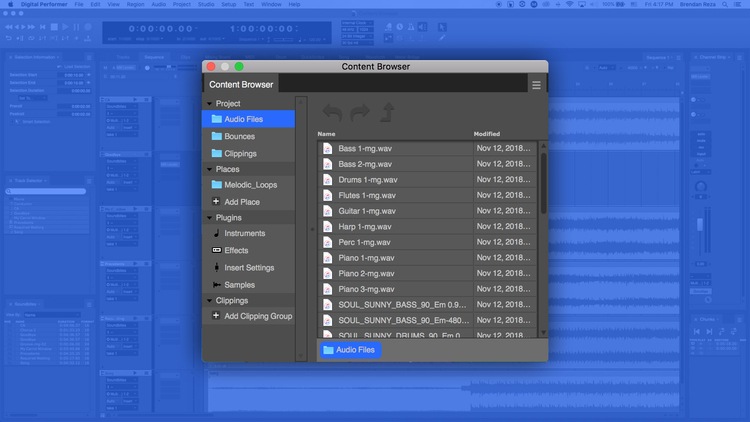Select the Content Browser tab
This screenshot has height=422, width=750.
point(240,85)
